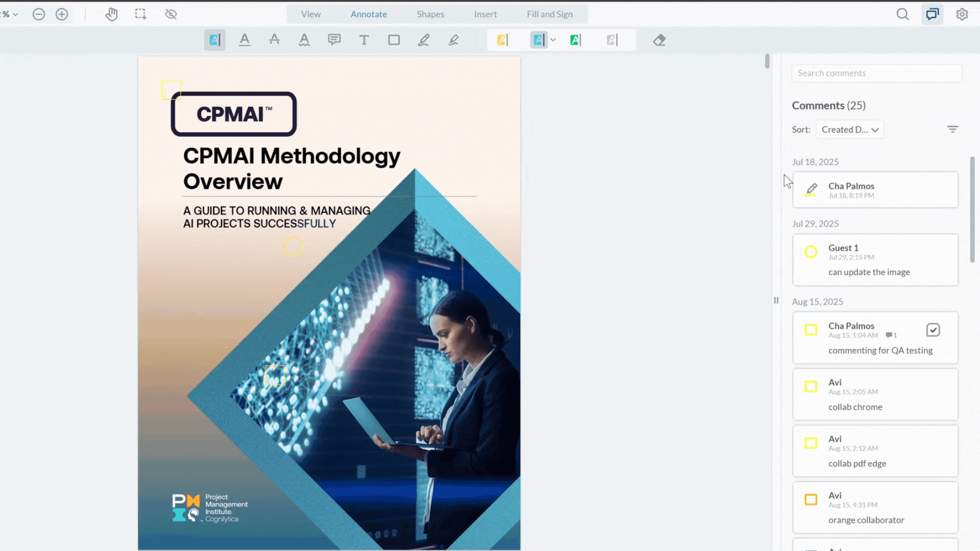Choose the sticky note comment tool

(334, 40)
